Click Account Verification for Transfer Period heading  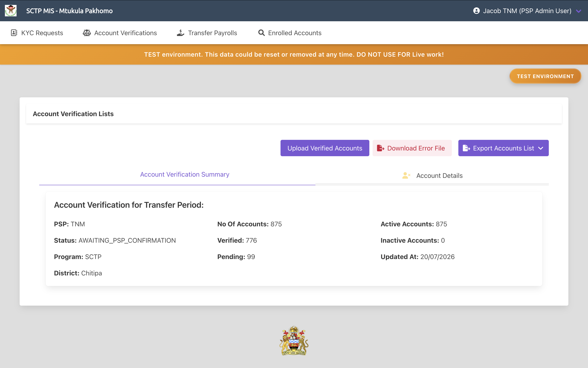tap(129, 205)
